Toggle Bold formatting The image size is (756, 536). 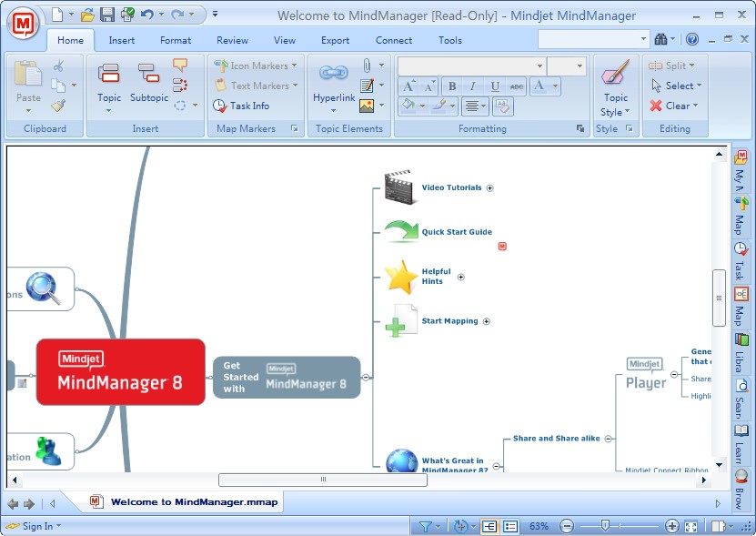pyautogui.click(x=452, y=86)
